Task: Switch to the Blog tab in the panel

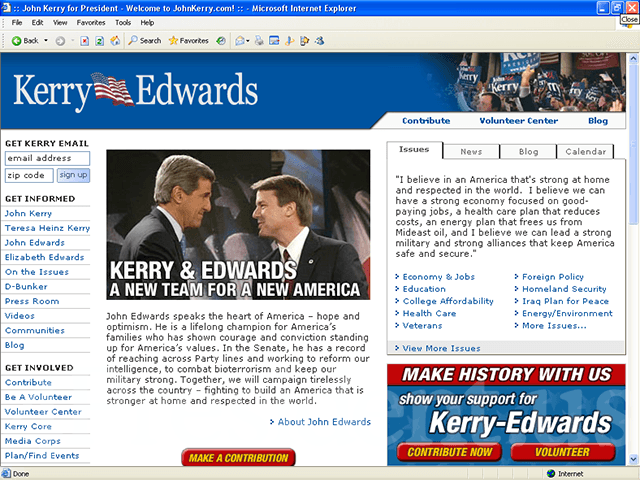Action: [529, 151]
